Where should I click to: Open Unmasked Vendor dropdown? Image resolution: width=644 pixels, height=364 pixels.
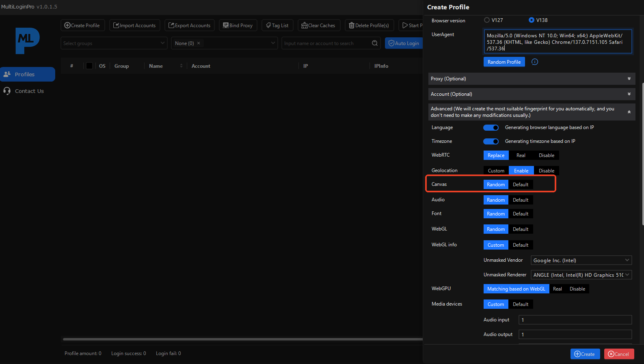tap(581, 260)
